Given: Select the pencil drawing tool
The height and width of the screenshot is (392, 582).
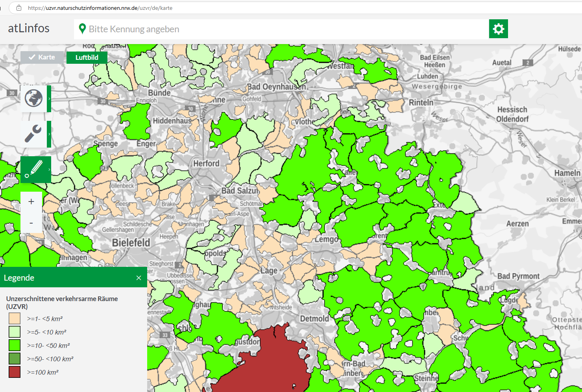Looking at the screenshot, I should coord(34,169).
